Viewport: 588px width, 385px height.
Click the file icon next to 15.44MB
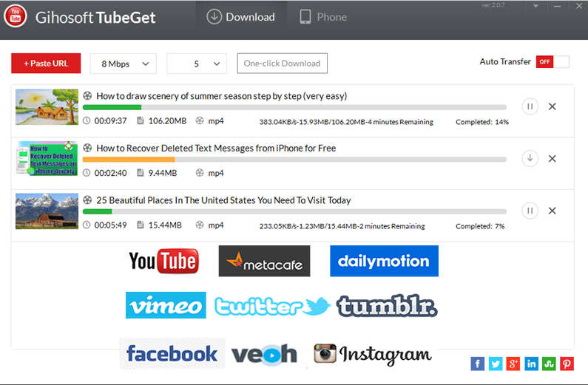click(141, 225)
